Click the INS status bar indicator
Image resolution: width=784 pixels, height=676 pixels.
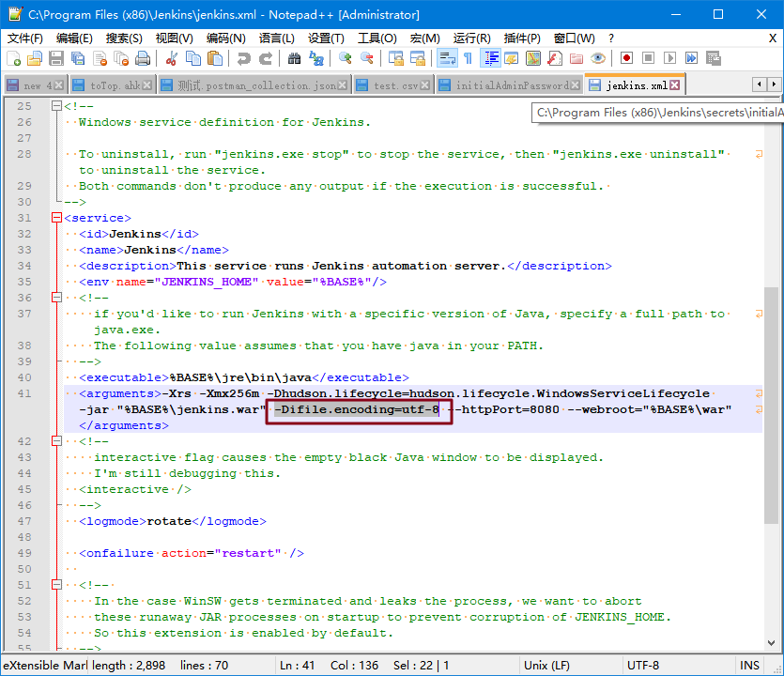click(749, 666)
